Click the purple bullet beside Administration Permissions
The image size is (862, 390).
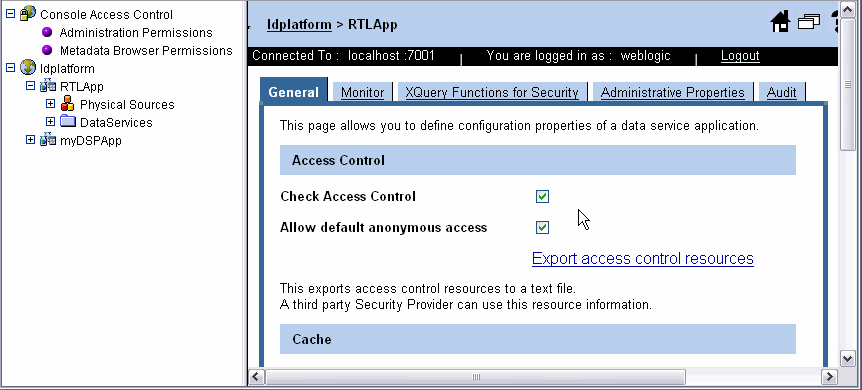(47, 32)
